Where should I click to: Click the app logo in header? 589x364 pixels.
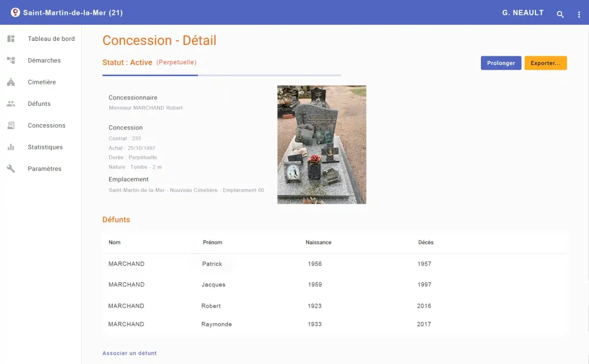click(16, 13)
